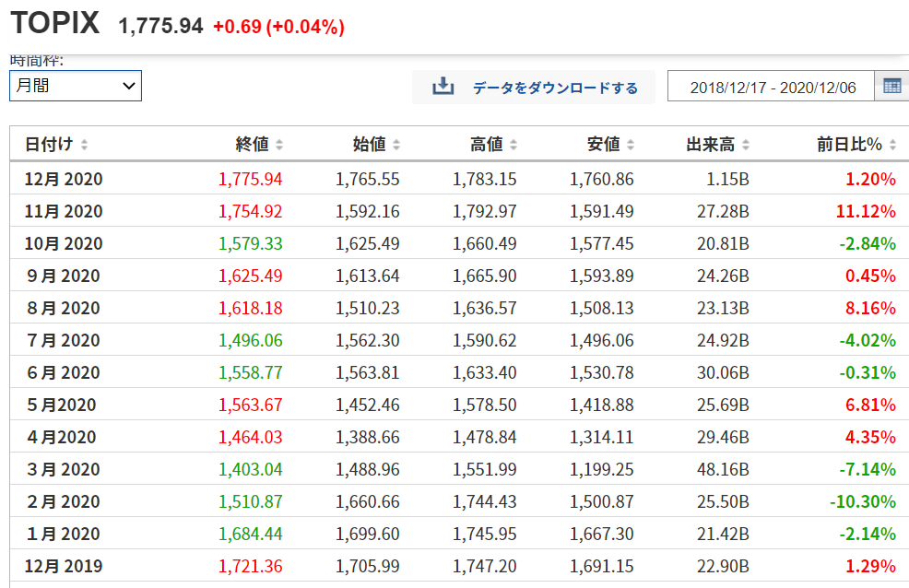Click current price 1,775.94 in header
The image size is (909, 588).
(160, 26)
